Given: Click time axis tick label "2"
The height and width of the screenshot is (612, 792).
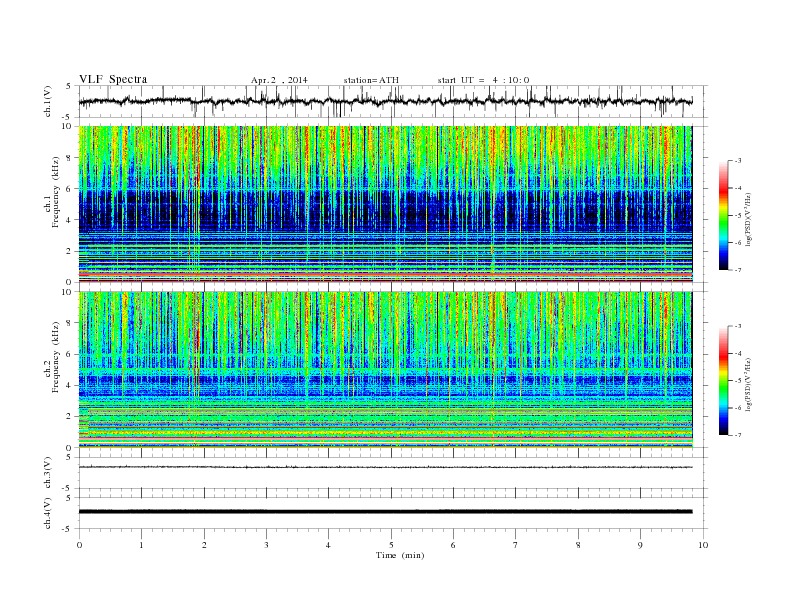Looking at the screenshot, I should [x=204, y=545].
